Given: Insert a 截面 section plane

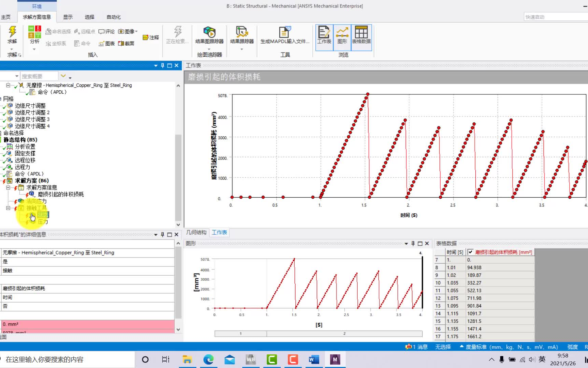Looking at the screenshot, I should 126,43.
